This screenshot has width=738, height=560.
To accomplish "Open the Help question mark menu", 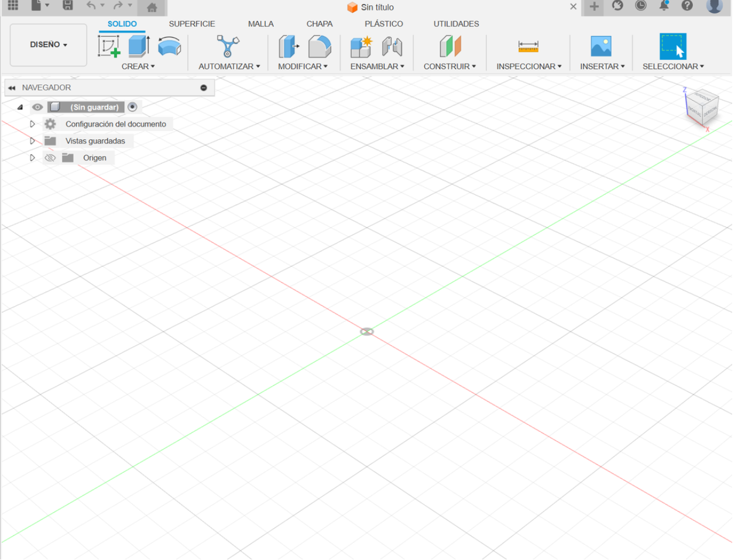I will 688,5.
